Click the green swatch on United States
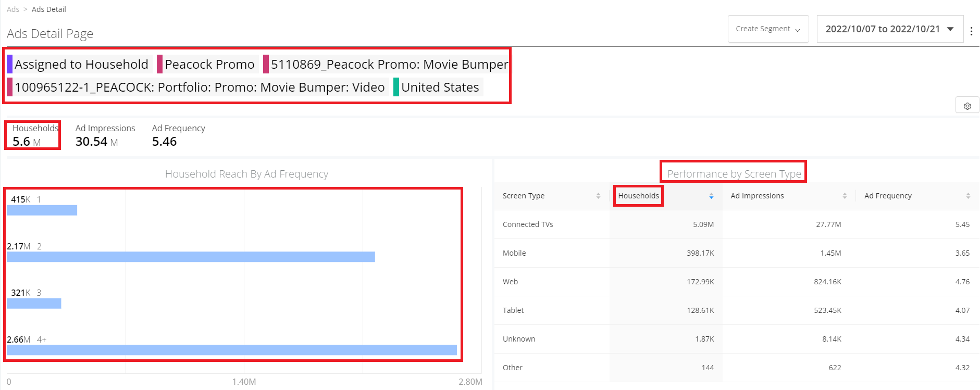 click(x=396, y=87)
